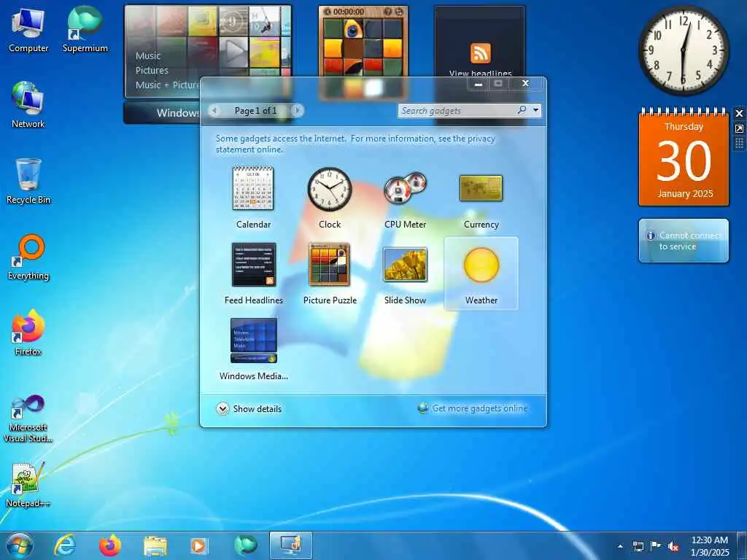Select Music + Pictures in Media gadget
Image resolution: width=747 pixels, height=560 pixels.
pyautogui.click(x=168, y=85)
